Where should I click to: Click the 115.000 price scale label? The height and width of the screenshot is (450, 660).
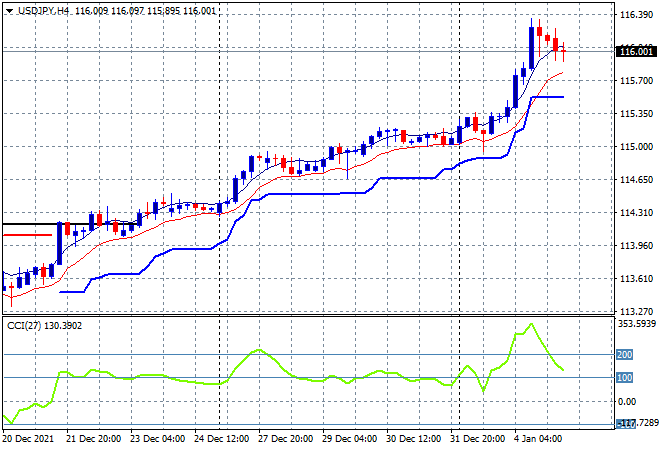tap(636, 146)
